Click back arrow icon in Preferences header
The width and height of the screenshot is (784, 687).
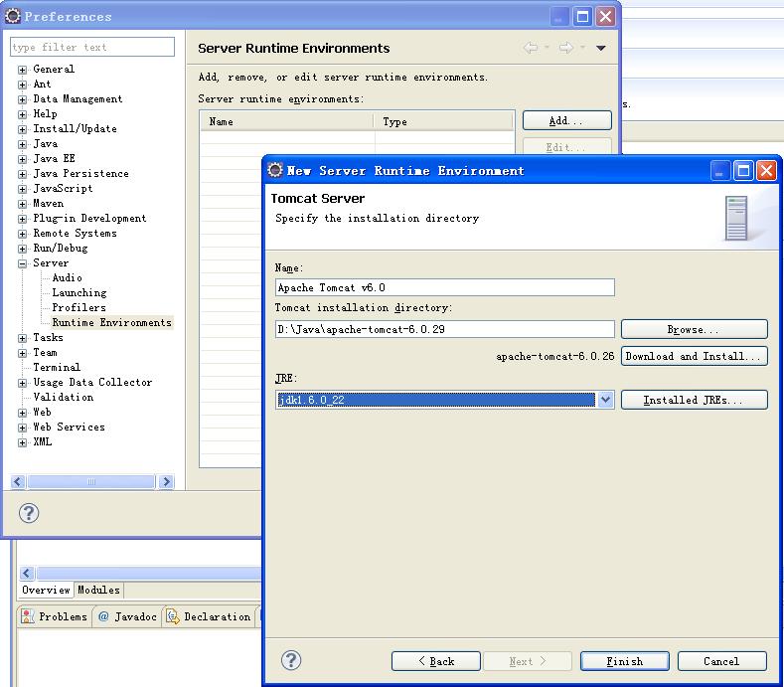click(531, 48)
